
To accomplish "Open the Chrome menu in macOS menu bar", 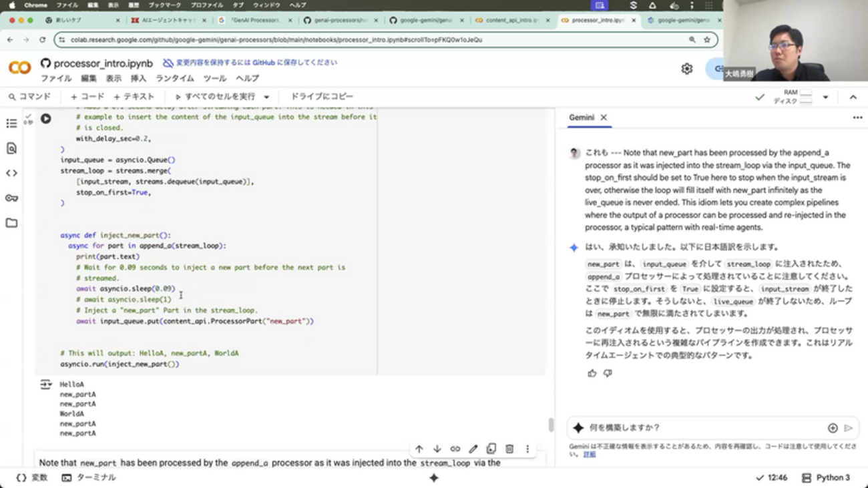I will point(35,5).
